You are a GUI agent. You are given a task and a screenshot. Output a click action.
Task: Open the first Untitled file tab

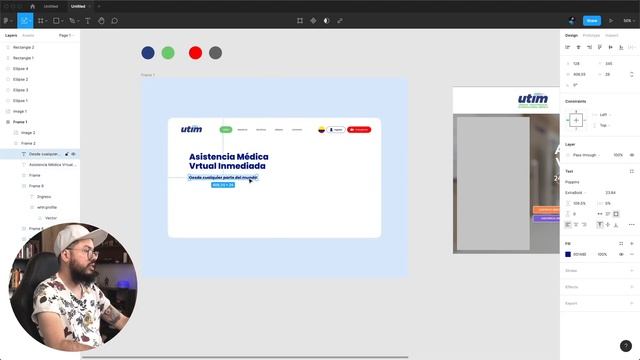(x=51, y=6)
